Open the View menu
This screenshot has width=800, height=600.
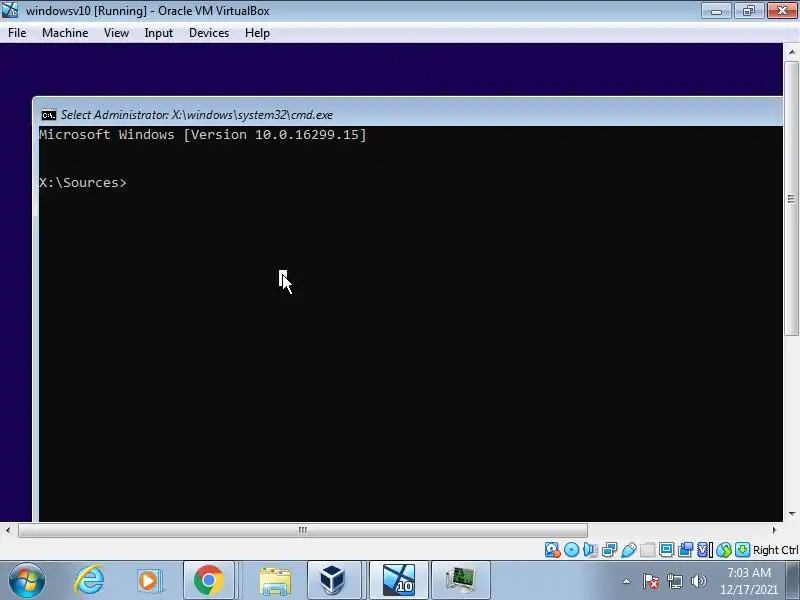116,33
